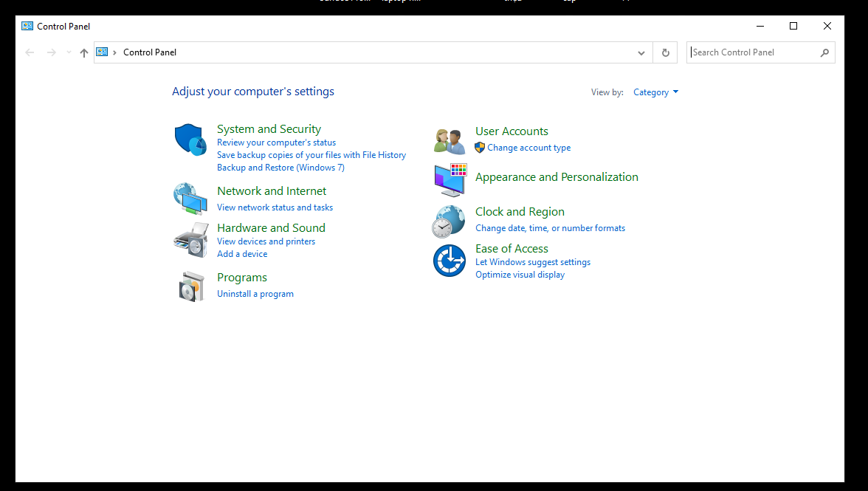868x491 pixels.
Task: Select Review your computer's status
Action: pos(276,143)
